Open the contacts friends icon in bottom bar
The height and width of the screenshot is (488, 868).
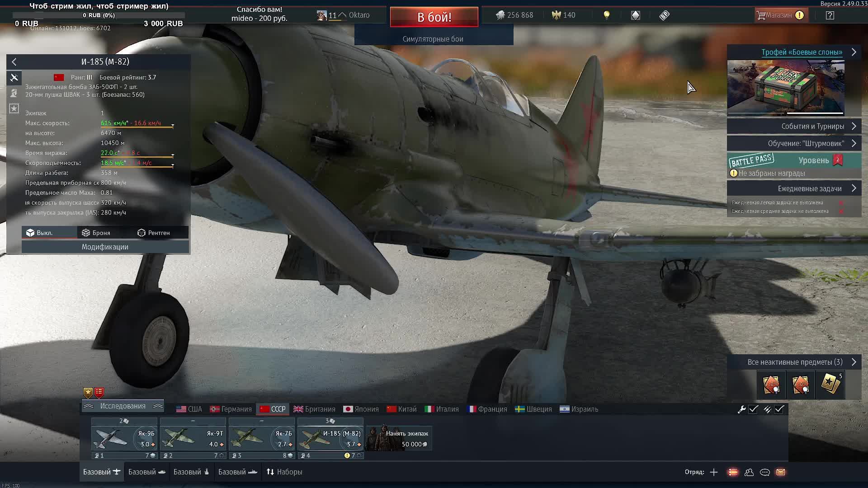tap(750, 472)
